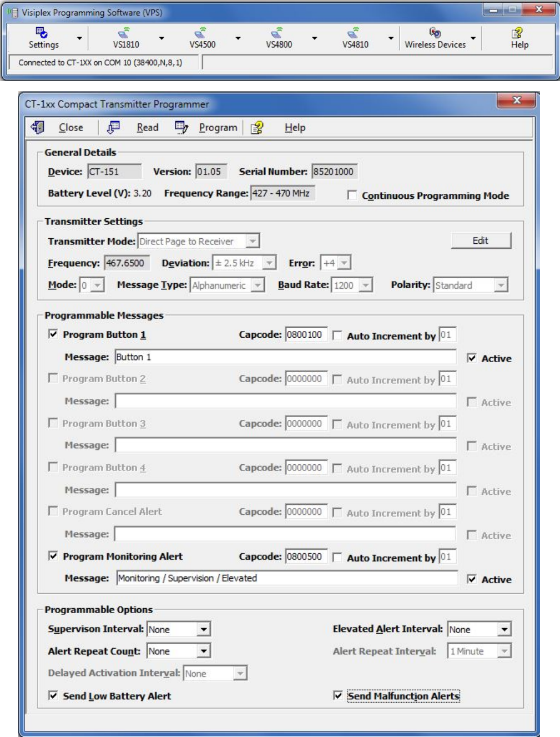560x737 pixels.
Task: Open the Polarity dropdown
Action: (x=501, y=285)
